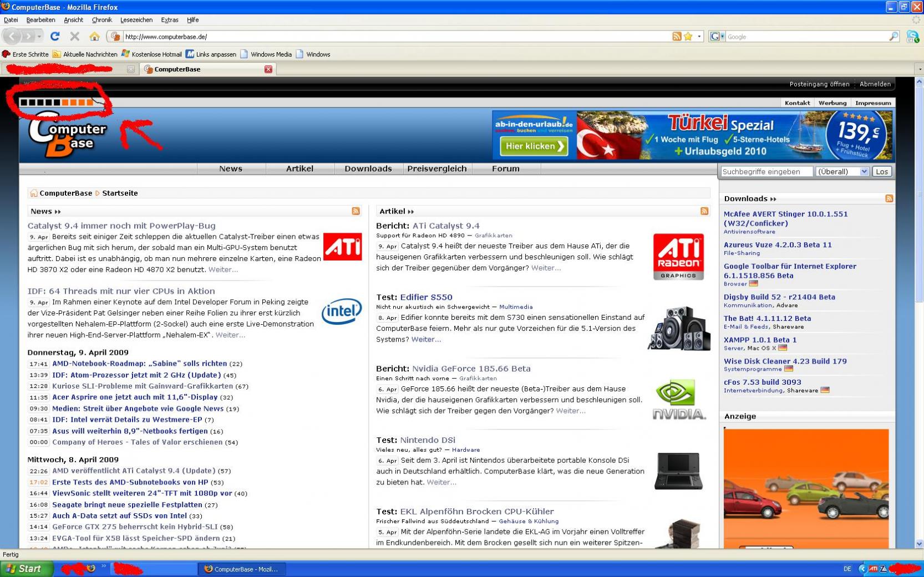Open McAfee AVERT Stinger download link

coord(785,218)
